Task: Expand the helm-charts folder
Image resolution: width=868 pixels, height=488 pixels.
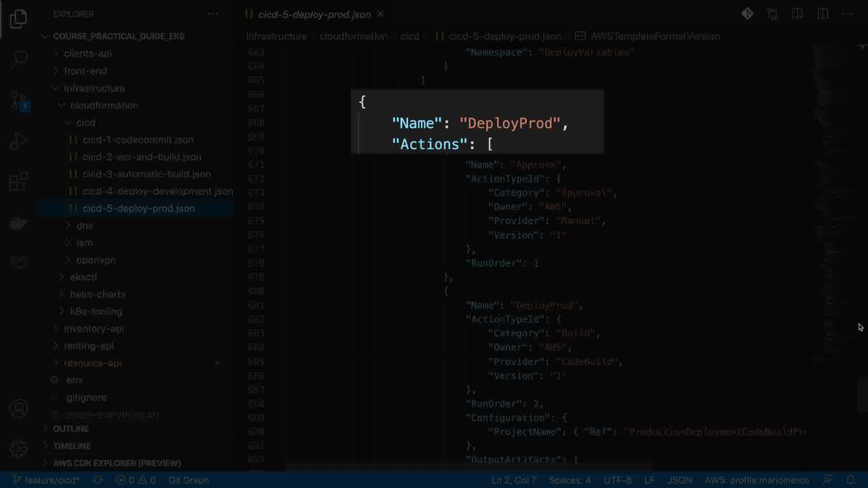Action: [x=98, y=294]
